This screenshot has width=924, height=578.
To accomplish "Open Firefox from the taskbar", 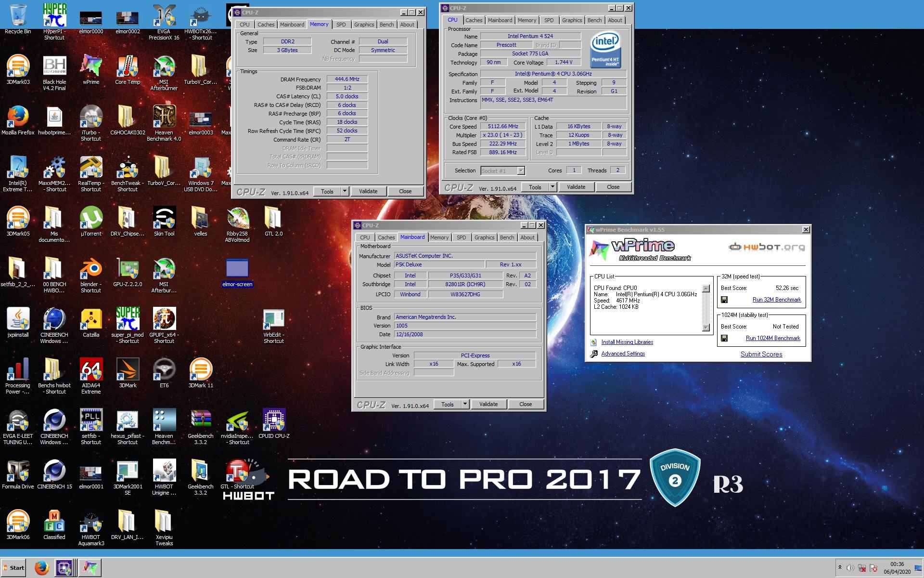I will 42,568.
